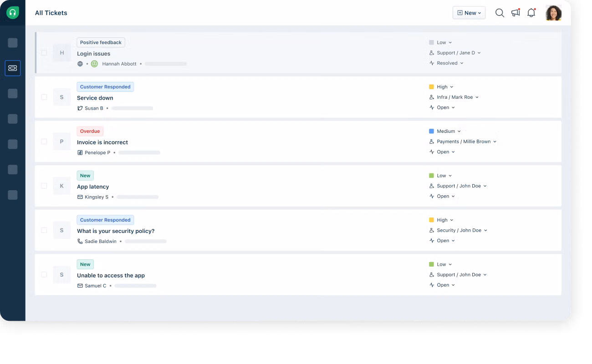This screenshot has height=364, width=592.
Task: Open the 'What is your security policy?' ticket
Action: [116, 231]
